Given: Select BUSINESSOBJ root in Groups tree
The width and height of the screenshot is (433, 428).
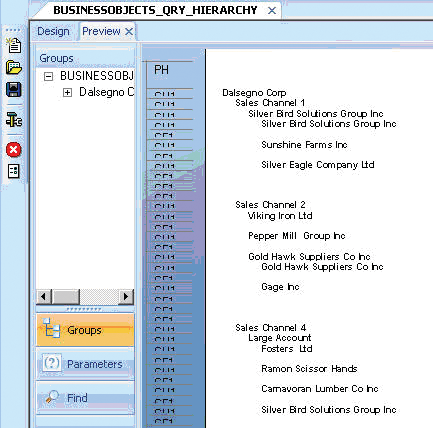Looking at the screenshot, I should click(97, 76).
